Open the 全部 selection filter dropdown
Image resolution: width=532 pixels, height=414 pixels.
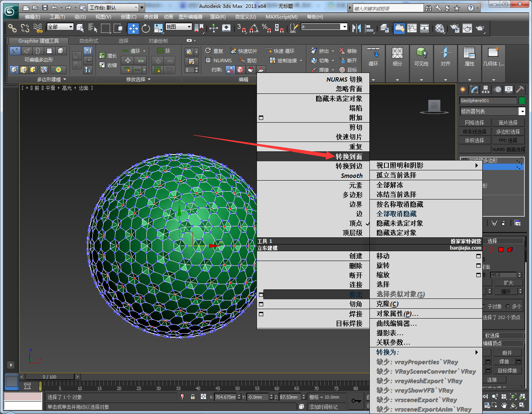pos(60,27)
